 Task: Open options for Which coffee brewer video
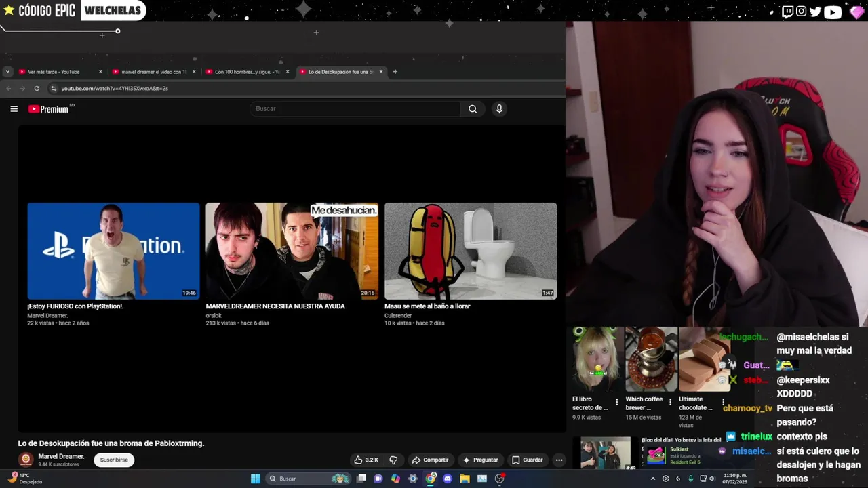pos(670,403)
